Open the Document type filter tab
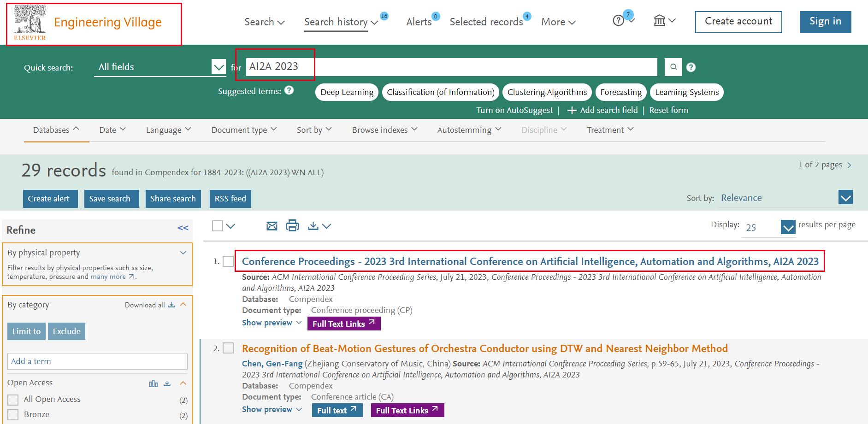This screenshot has width=868, height=424. coord(244,130)
